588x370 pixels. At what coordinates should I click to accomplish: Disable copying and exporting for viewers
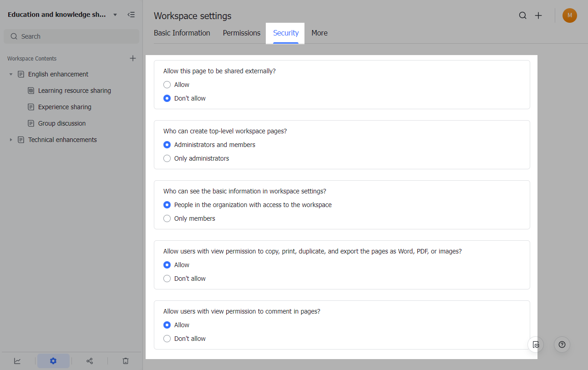pos(167,278)
